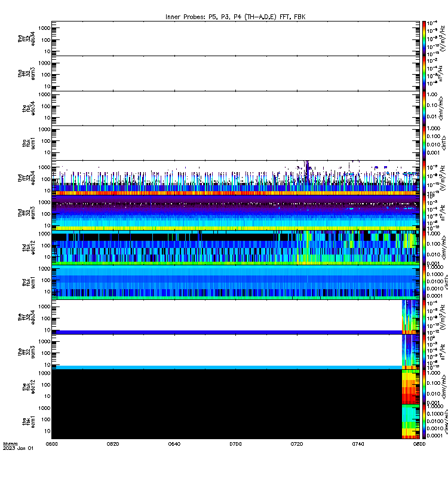The height and width of the screenshot is (478, 448).
Task: Click the color bar beside the fbk edc12 panel
Action: (x=424, y=387)
